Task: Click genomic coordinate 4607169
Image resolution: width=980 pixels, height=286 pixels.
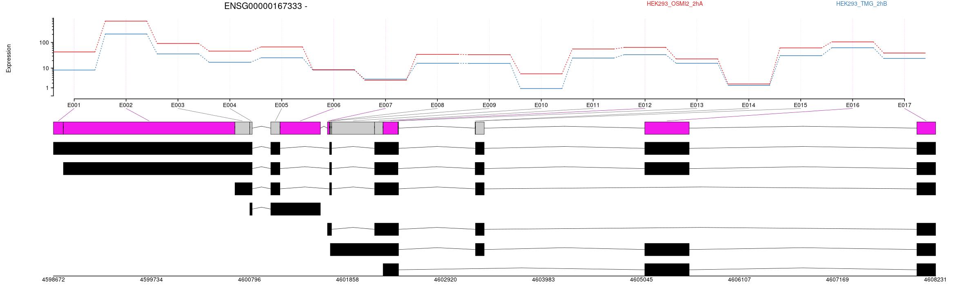Action: click(x=837, y=280)
